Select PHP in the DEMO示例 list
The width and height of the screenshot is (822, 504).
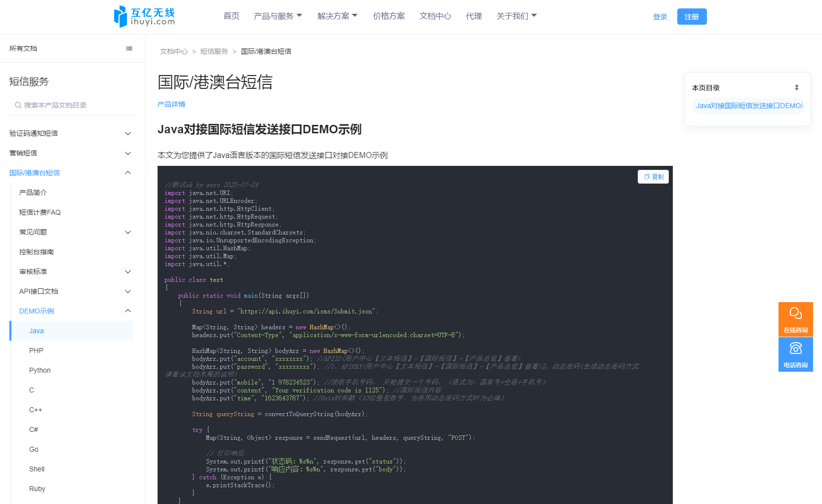click(36, 350)
